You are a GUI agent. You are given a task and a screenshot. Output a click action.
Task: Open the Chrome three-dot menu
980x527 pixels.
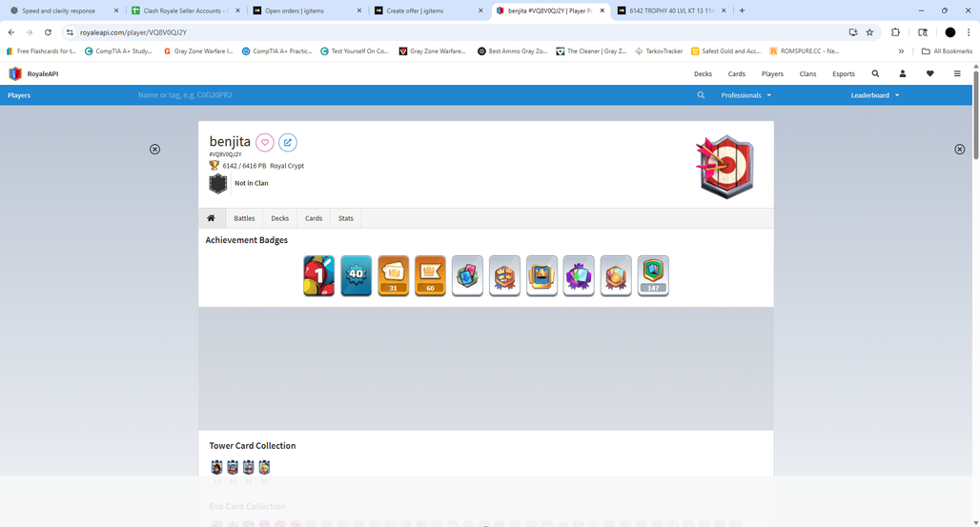pos(969,32)
